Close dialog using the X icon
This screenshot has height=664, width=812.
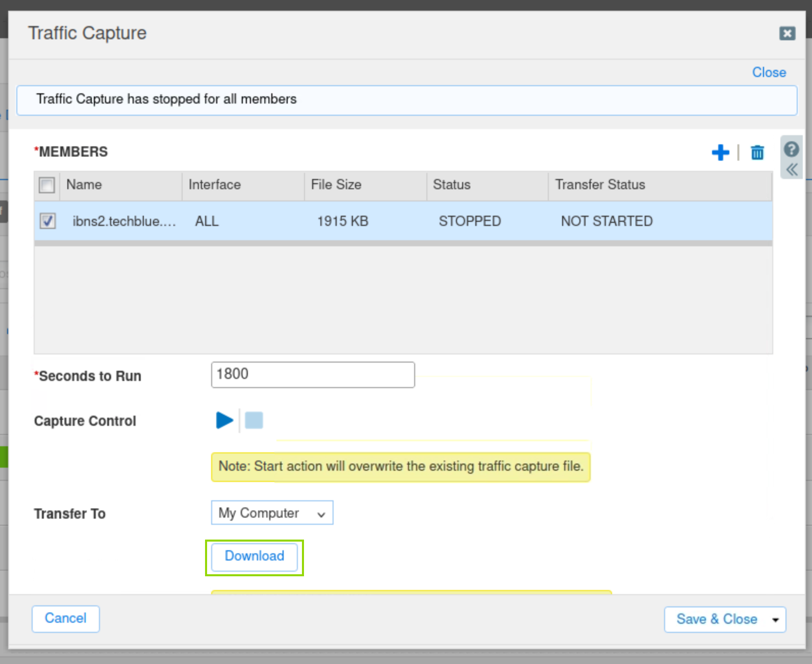pyautogui.click(x=787, y=34)
